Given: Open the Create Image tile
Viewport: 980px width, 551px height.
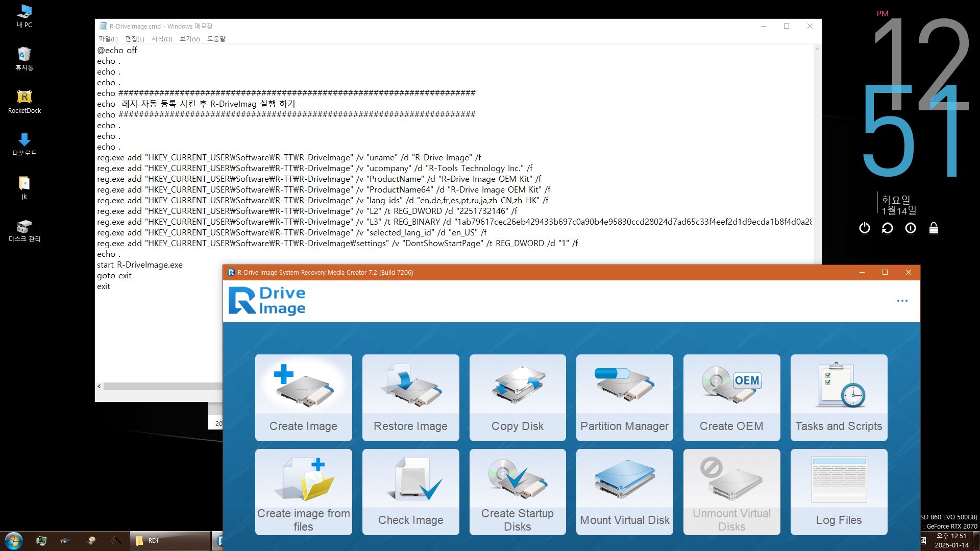Looking at the screenshot, I should (x=303, y=397).
